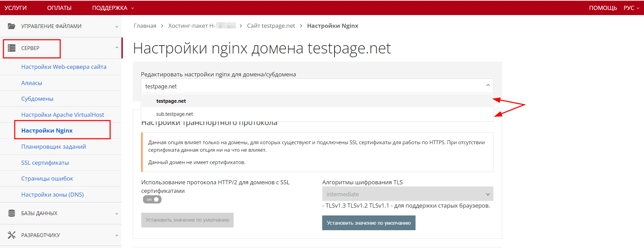Click the tools icon next to Разработчику

point(12,235)
